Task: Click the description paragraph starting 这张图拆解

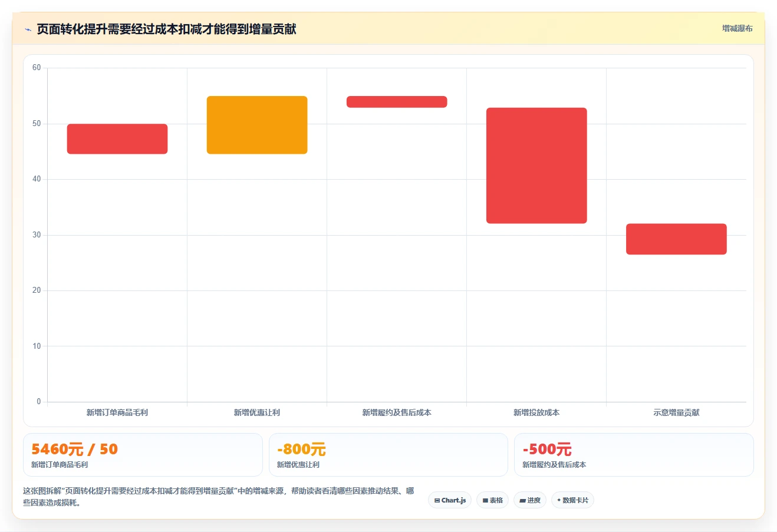Action: point(219,497)
